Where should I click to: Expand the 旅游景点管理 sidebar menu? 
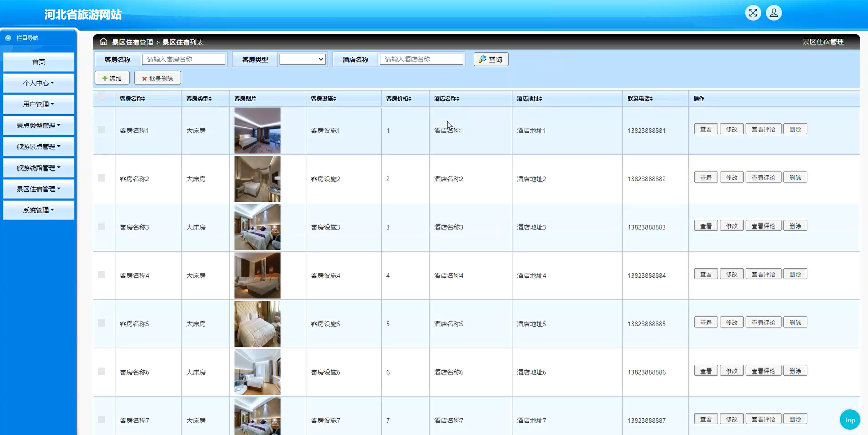39,147
